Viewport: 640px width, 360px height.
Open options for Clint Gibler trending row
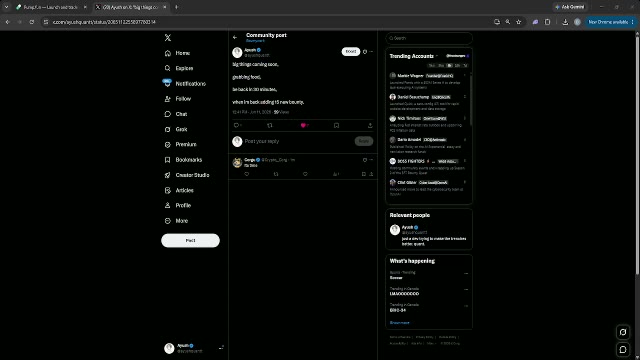(x=464, y=182)
